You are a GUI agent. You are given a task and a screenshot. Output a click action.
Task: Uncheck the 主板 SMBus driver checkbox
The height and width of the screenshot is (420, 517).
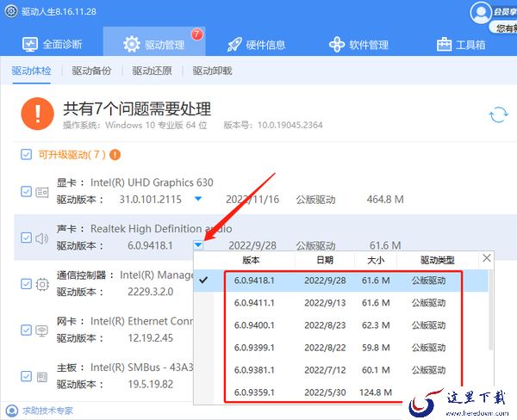tap(27, 376)
